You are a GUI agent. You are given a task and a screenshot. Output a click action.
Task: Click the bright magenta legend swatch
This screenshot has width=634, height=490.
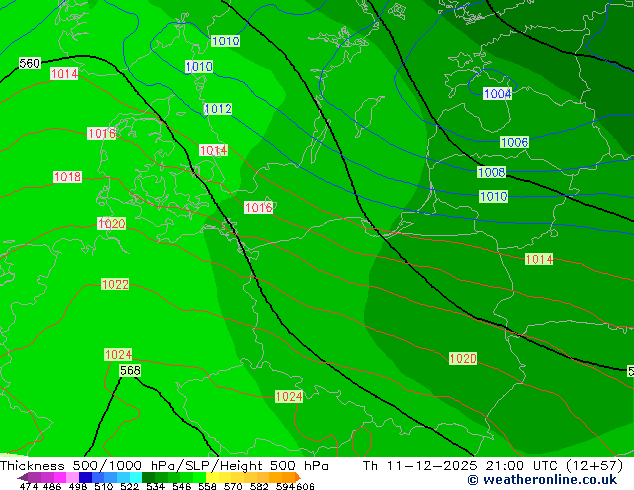point(60,477)
